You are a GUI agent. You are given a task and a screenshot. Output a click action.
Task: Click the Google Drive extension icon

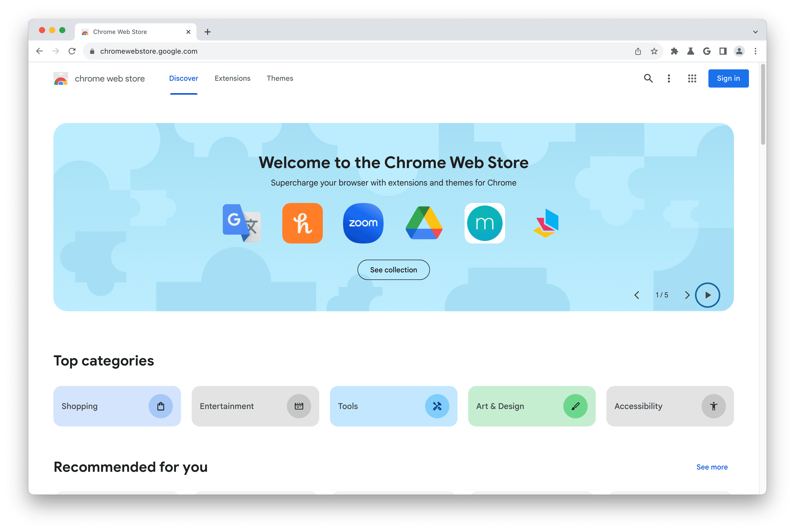point(424,223)
